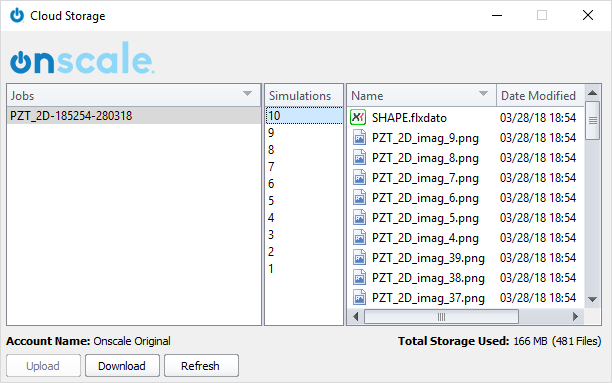Click the image icon of PZT_2D_imag_4.png

(359, 238)
